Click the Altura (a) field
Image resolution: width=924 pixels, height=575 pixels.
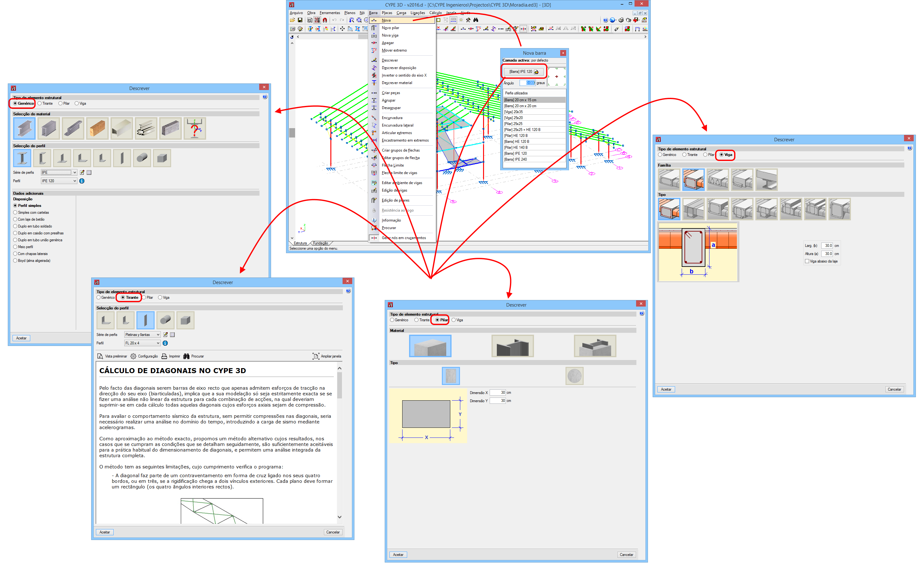pyautogui.click(x=827, y=254)
